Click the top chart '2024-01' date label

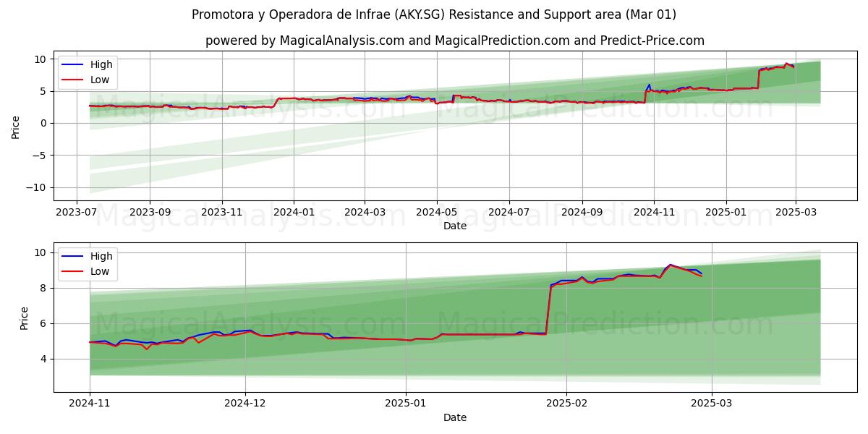[294, 212]
